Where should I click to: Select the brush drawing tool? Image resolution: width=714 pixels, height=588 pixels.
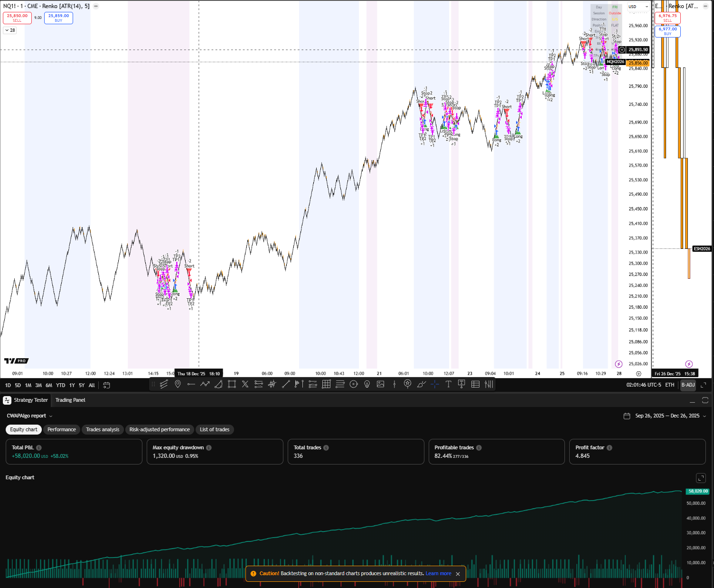point(421,384)
